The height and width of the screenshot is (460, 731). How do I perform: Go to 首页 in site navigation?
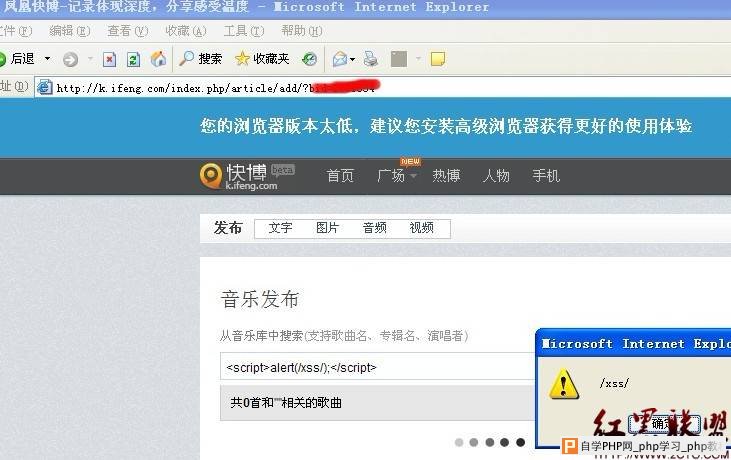tap(340, 176)
